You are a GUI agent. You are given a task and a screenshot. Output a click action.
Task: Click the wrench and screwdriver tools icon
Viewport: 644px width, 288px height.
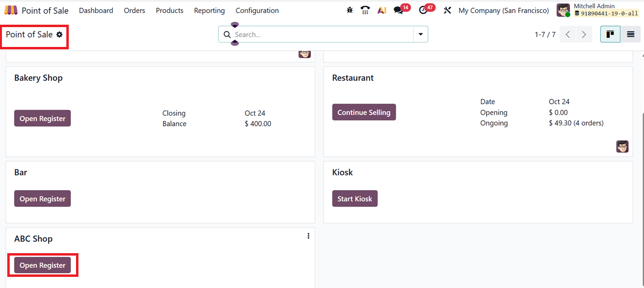pos(447,10)
